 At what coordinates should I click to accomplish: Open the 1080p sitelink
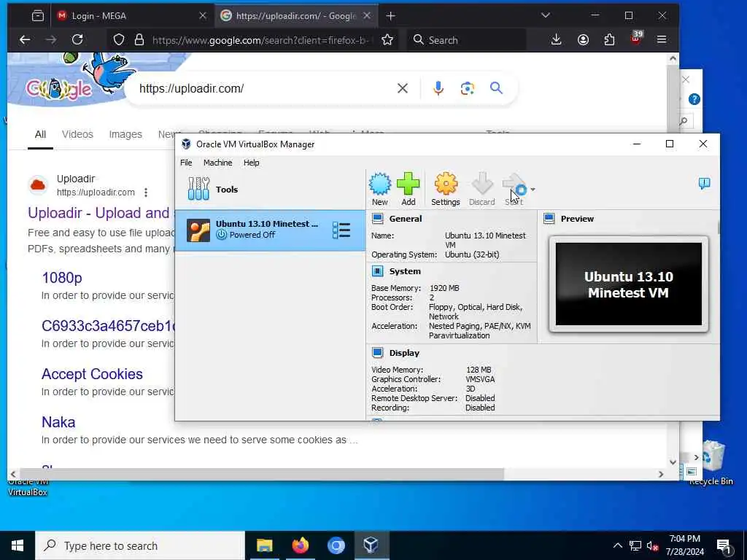coord(62,278)
